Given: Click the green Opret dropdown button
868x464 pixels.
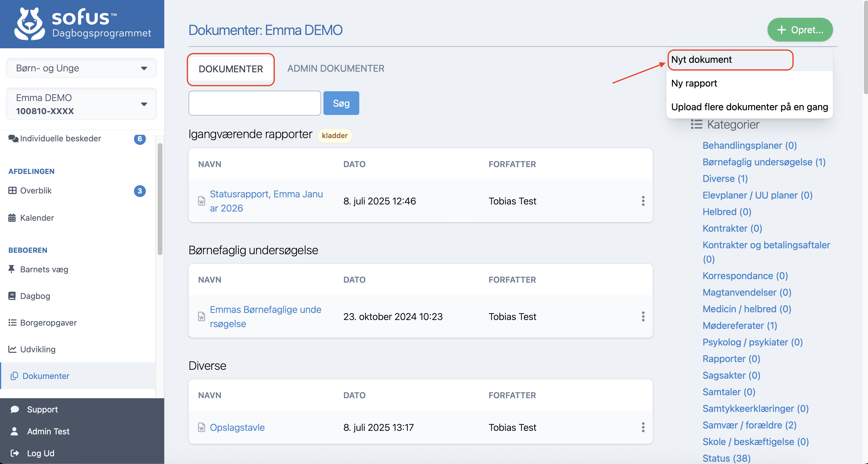Looking at the screenshot, I should (800, 30).
